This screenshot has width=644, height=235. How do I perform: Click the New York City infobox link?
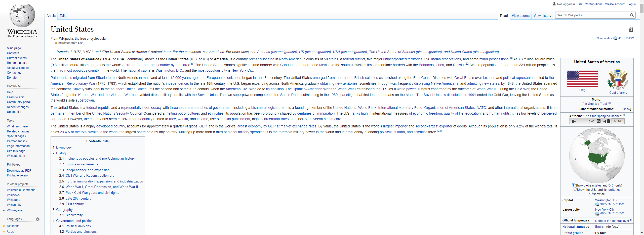pyautogui.click(x=605, y=210)
